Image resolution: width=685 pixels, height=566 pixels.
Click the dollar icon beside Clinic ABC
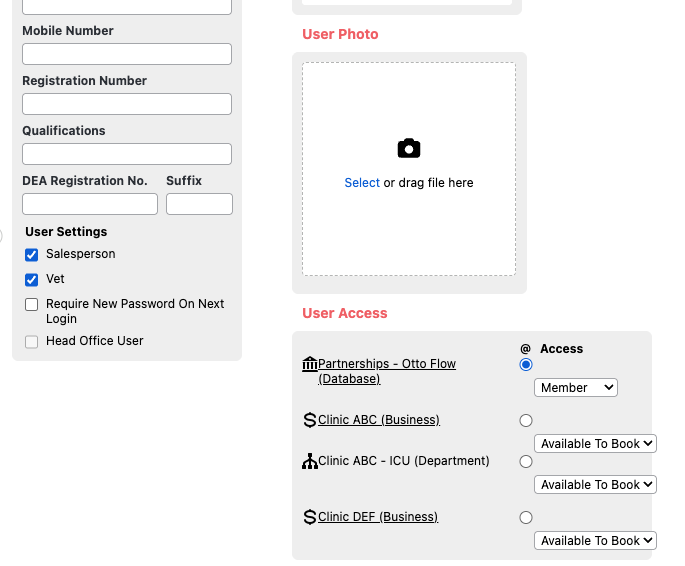pos(309,420)
